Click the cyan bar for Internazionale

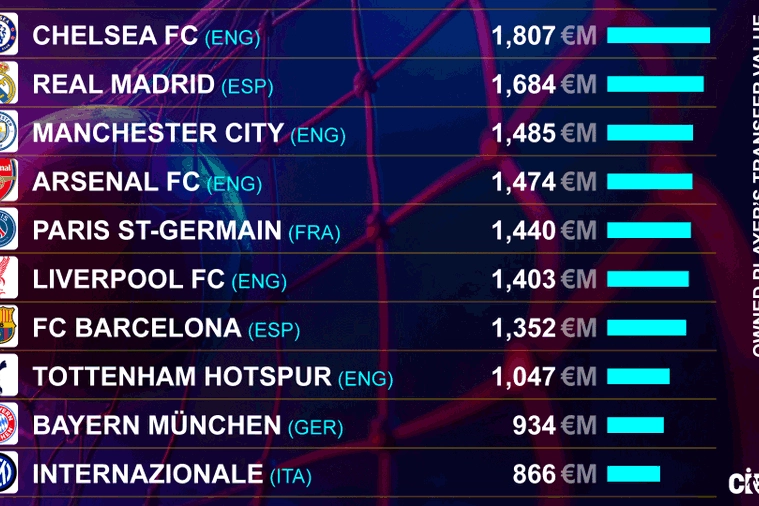(x=633, y=474)
